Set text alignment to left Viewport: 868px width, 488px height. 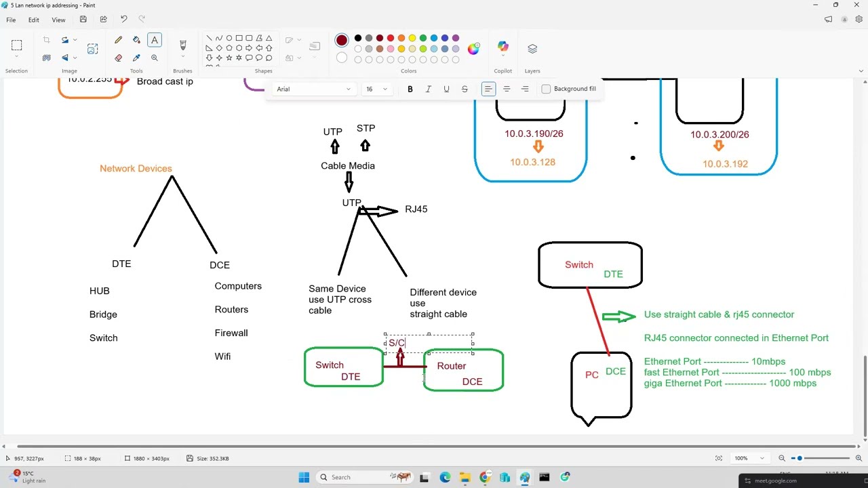pyautogui.click(x=488, y=89)
